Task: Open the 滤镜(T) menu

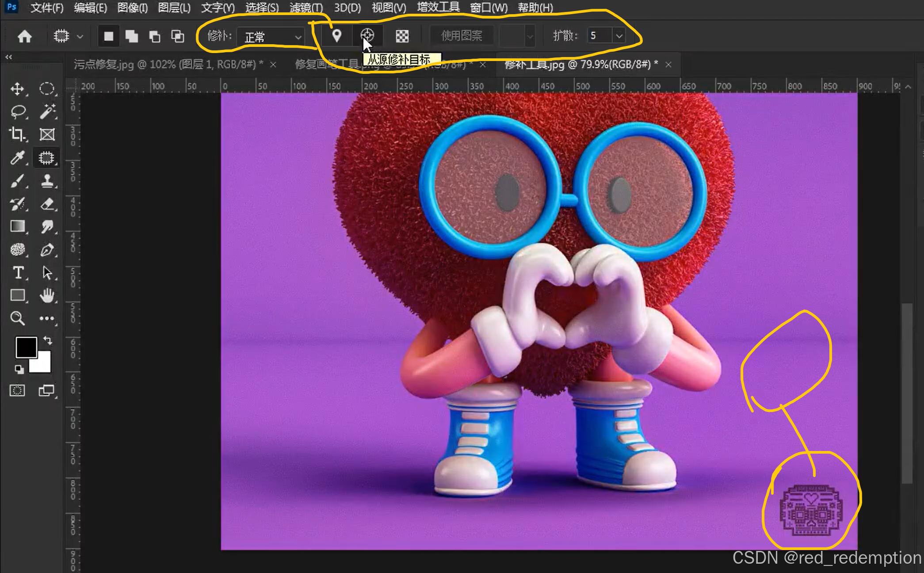Action: (x=306, y=8)
